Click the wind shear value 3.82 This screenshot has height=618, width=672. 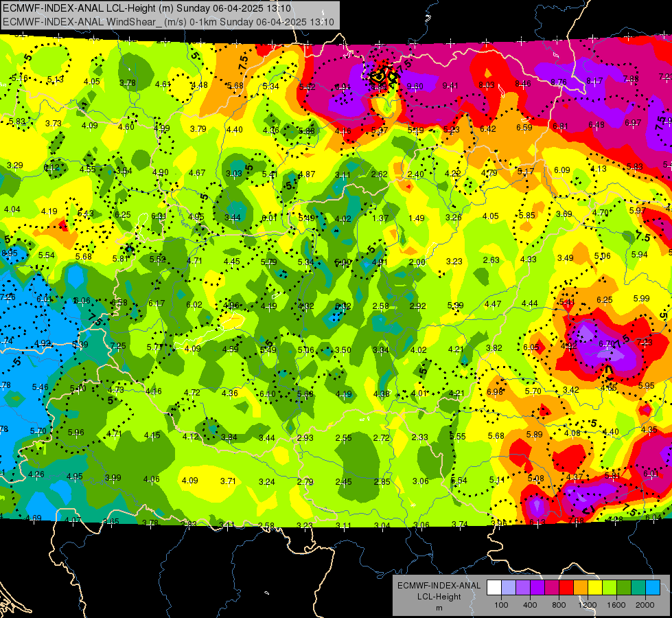(494, 348)
